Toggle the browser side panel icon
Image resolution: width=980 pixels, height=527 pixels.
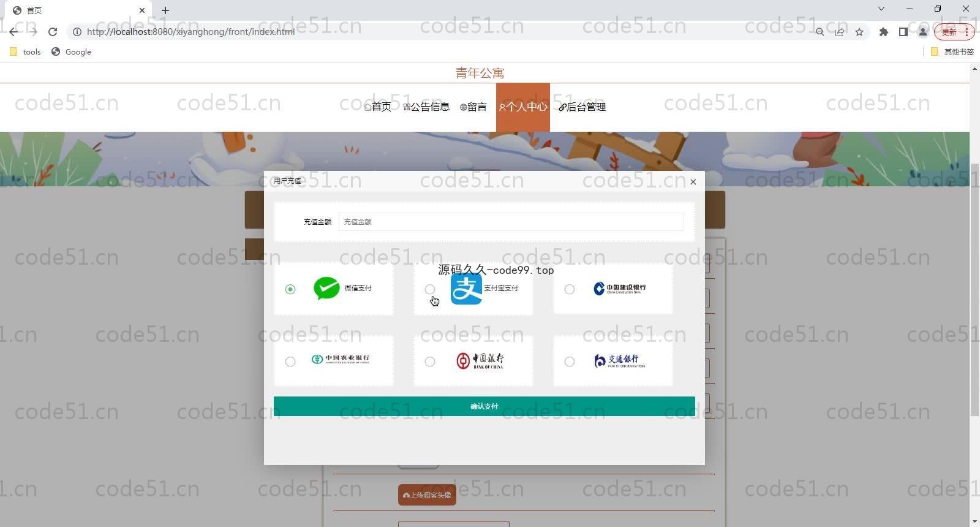click(903, 32)
